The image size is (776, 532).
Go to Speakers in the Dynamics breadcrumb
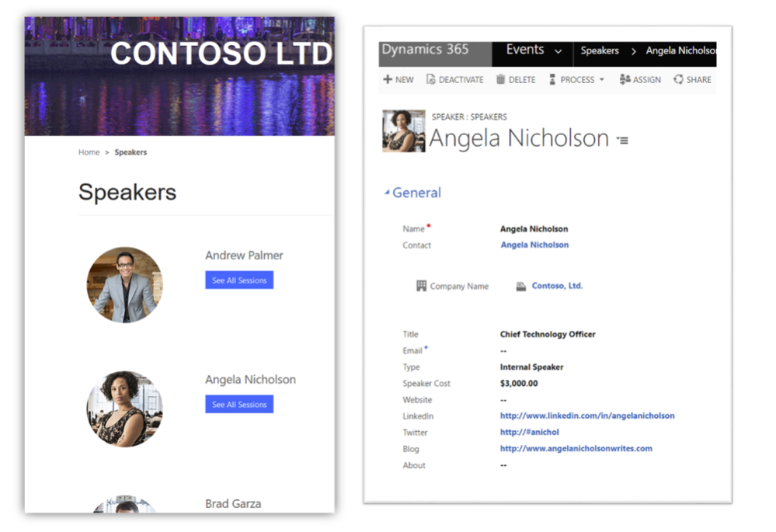(600, 50)
